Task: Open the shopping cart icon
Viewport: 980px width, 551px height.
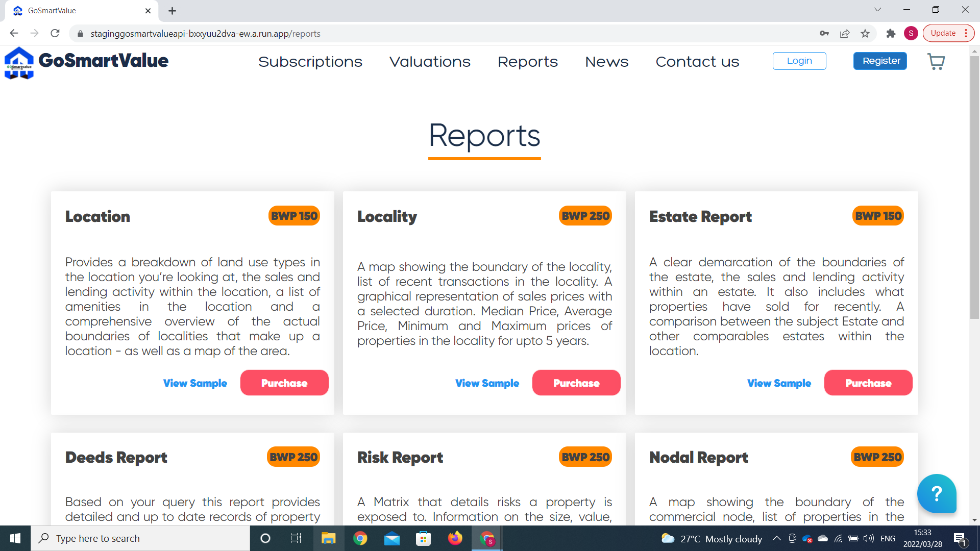Action: click(936, 62)
